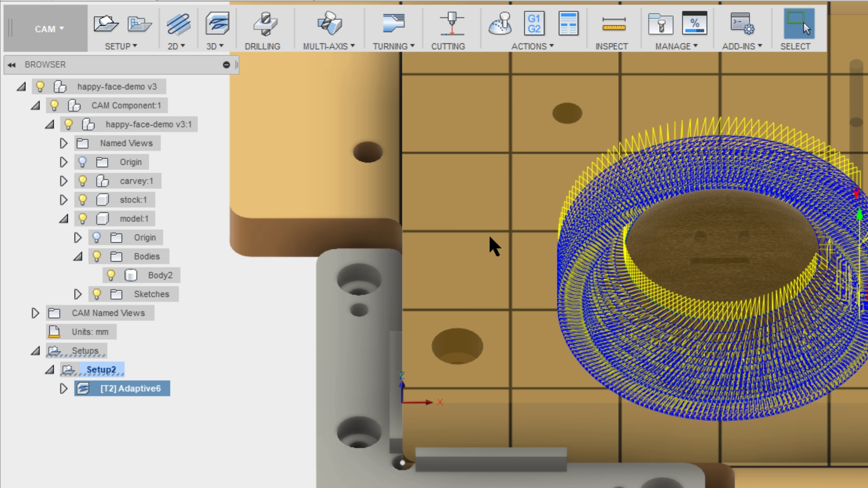Toggle visibility of Body2
Screen dimensions: 868x488
coord(111,275)
